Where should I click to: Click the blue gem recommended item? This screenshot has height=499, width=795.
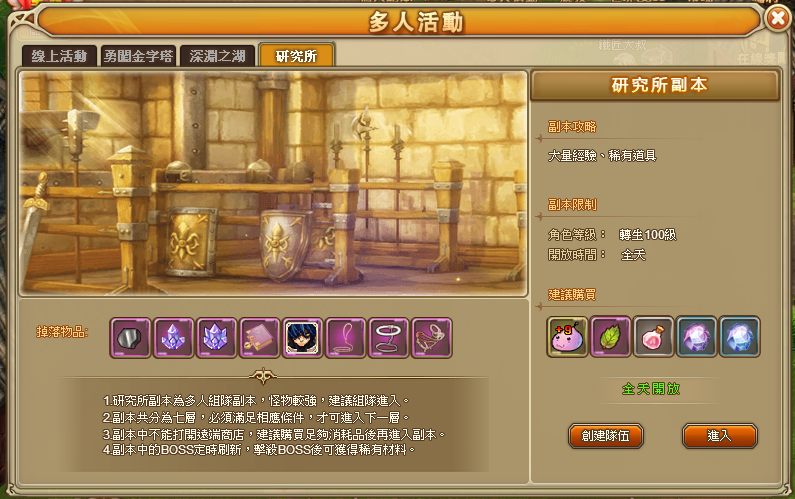(740, 337)
